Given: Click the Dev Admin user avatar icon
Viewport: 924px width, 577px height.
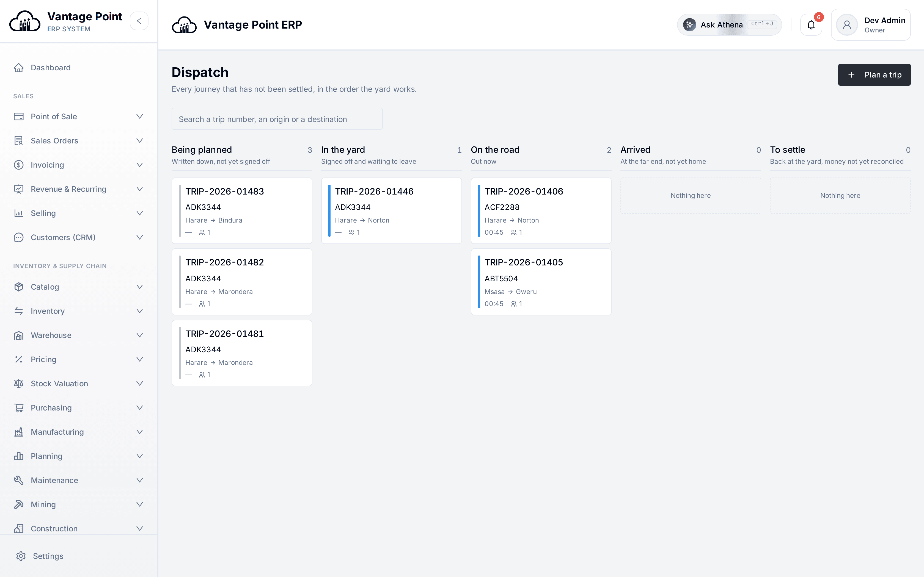Looking at the screenshot, I should pyautogui.click(x=846, y=25).
